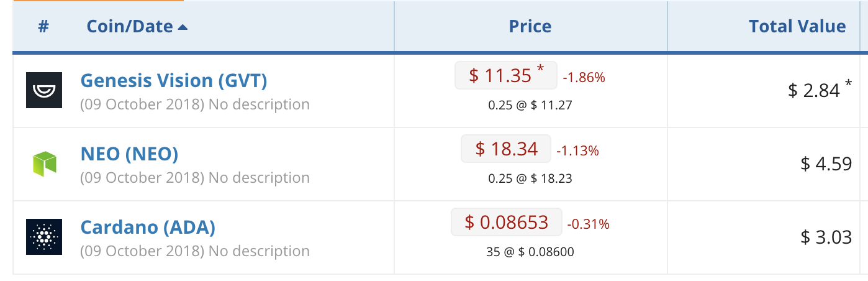This screenshot has height=281, width=868.
Task: Sort table by Total Value header
Action: pyautogui.click(x=797, y=27)
